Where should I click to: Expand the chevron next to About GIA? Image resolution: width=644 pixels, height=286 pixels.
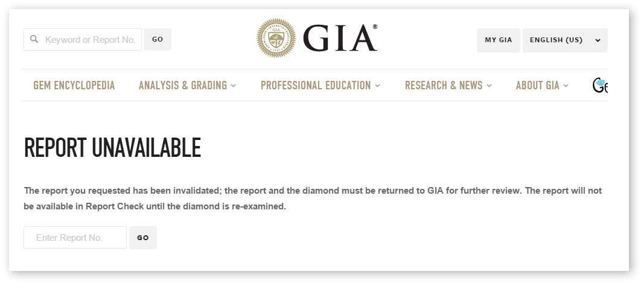566,86
